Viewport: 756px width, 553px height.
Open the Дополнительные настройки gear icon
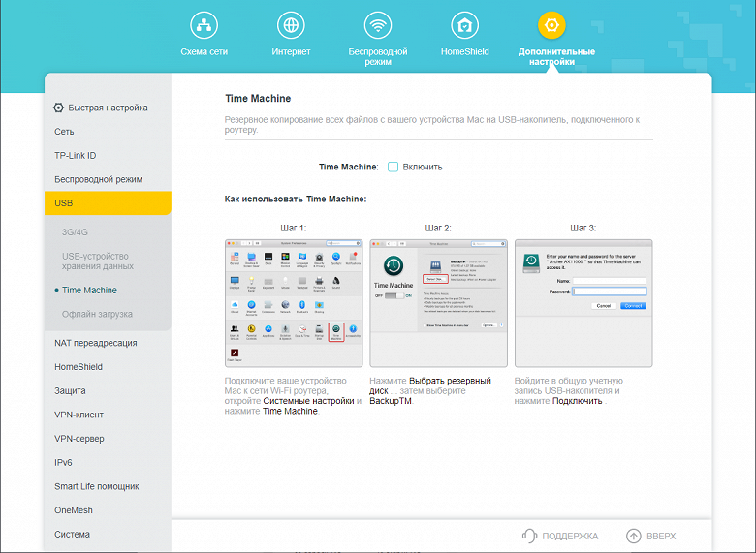551,25
